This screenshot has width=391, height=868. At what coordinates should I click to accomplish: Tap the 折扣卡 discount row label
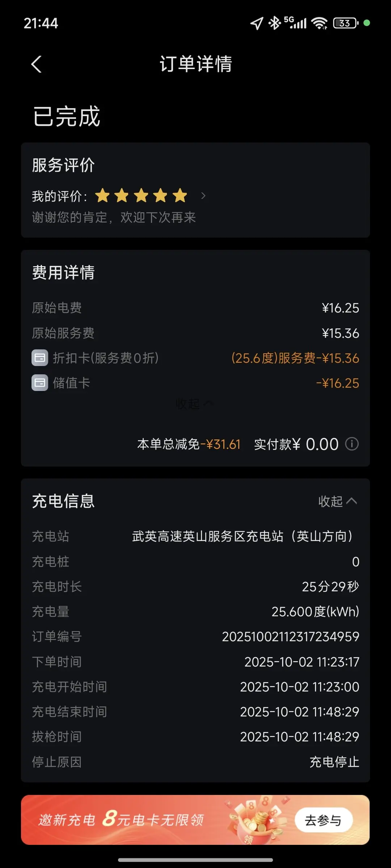106,358
